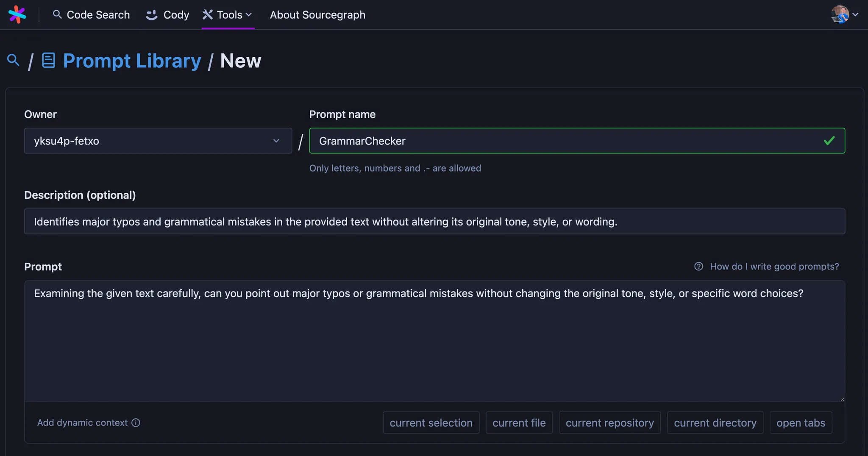Click the 'Description (optional)' label
This screenshot has width=868, height=456.
pyautogui.click(x=80, y=195)
